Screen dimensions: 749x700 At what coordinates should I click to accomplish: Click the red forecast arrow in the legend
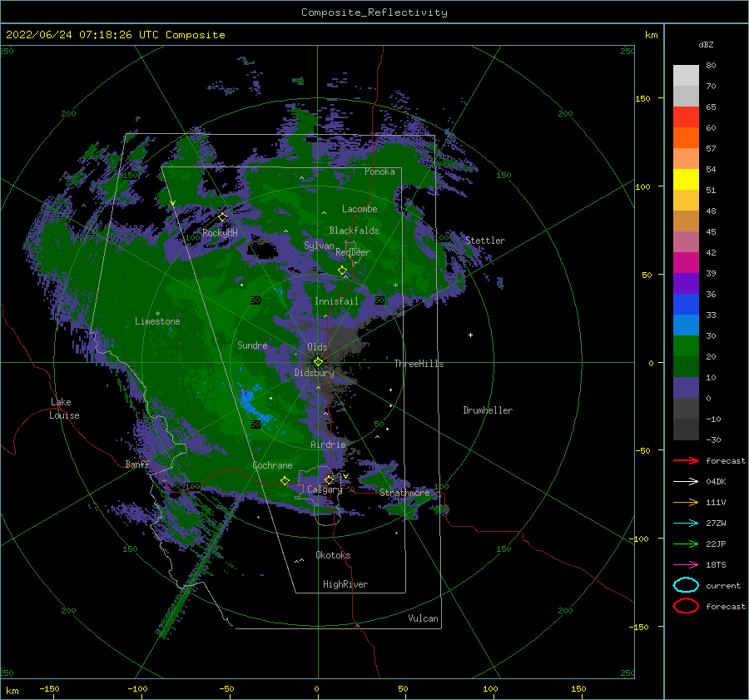point(686,460)
